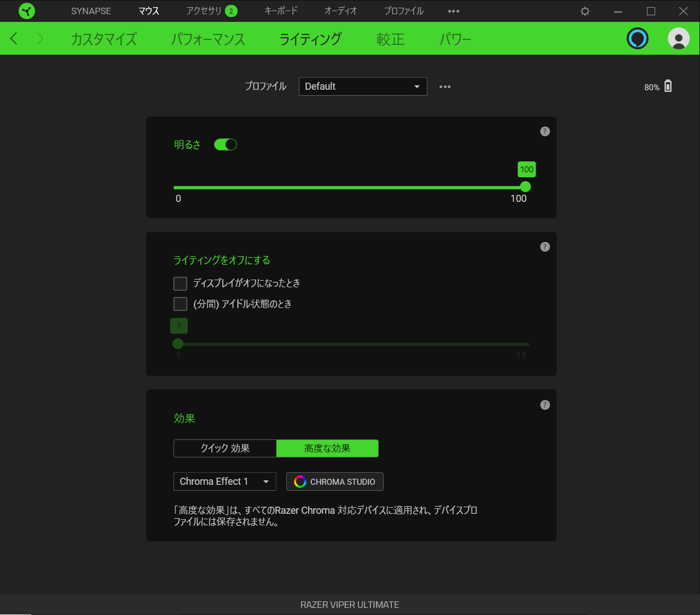Image resolution: width=700 pixels, height=615 pixels.
Task: Open the profile options ellipsis menu
Action: [445, 86]
